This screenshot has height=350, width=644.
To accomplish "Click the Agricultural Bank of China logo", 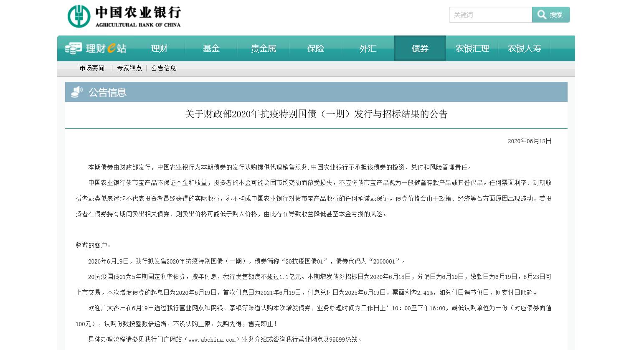I will (x=124, y=16).
